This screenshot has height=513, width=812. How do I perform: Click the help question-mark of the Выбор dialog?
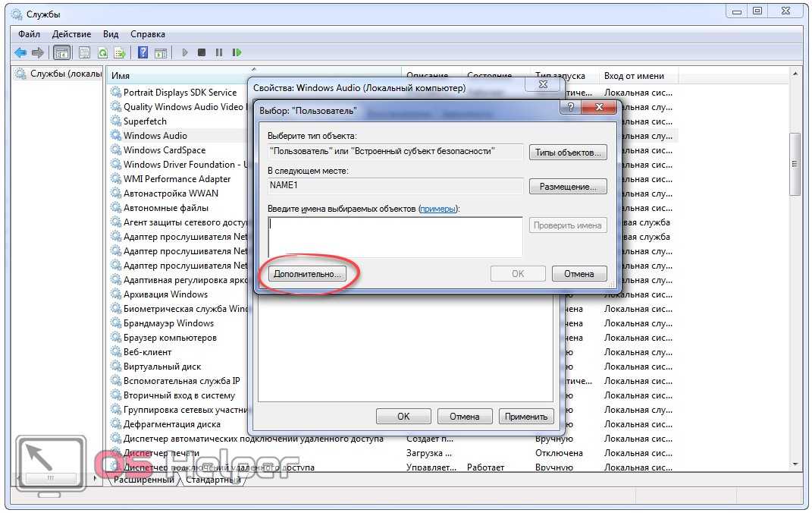coord(571,107)
